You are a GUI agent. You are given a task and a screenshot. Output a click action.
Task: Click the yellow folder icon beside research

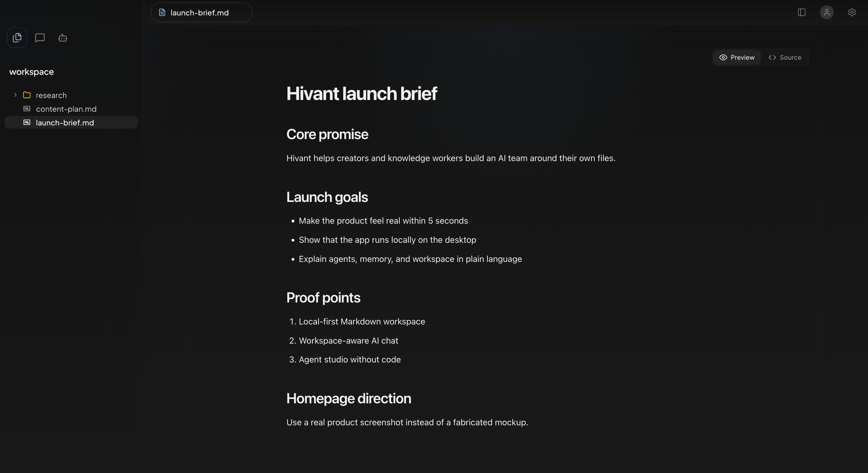[27, 95]
